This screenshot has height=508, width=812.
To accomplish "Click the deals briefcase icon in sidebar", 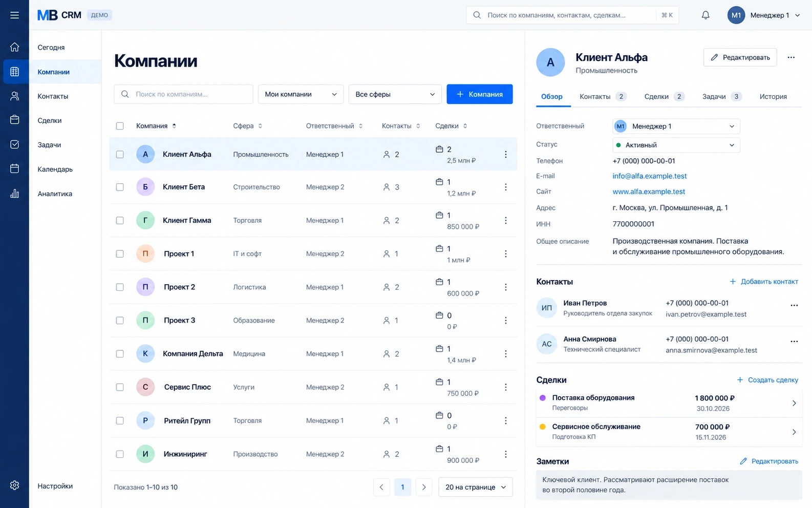I will click(x=14, y=120).
